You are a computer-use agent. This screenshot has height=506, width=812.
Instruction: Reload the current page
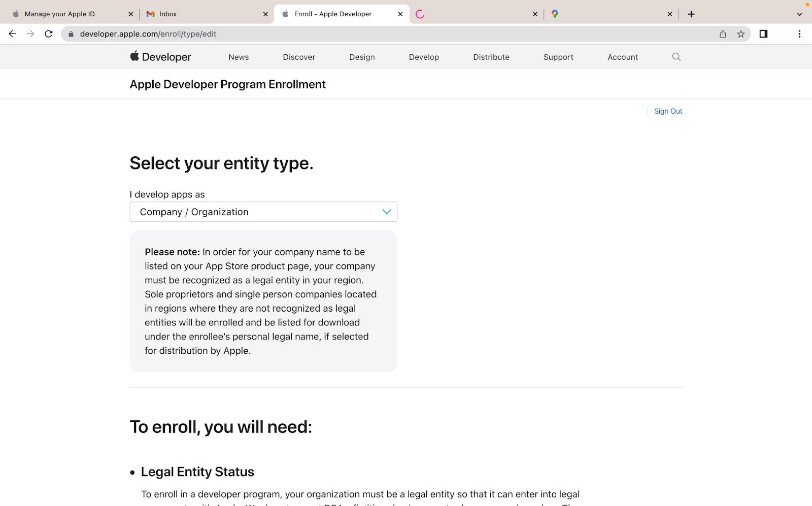coord(49,34)
